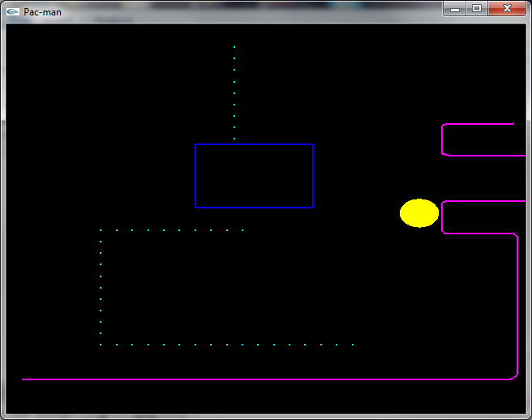
Task: Click the Pac-man title text
Action: (42, 12)
